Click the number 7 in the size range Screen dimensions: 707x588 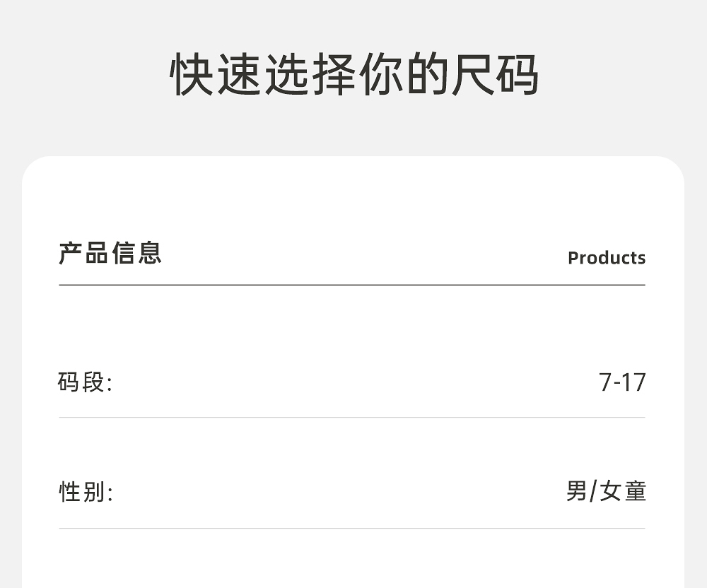605,382
